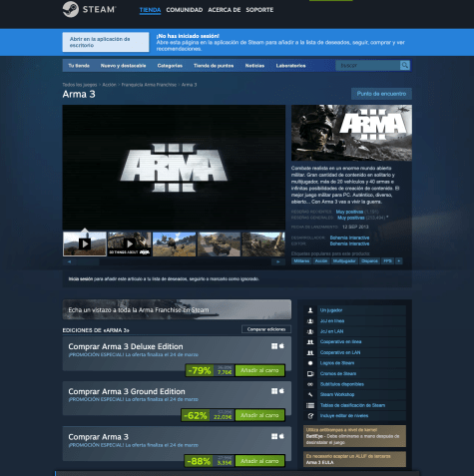474x476 pixels.
Task: Open Bohemia Interactive editor link
Action: point(349,243)
